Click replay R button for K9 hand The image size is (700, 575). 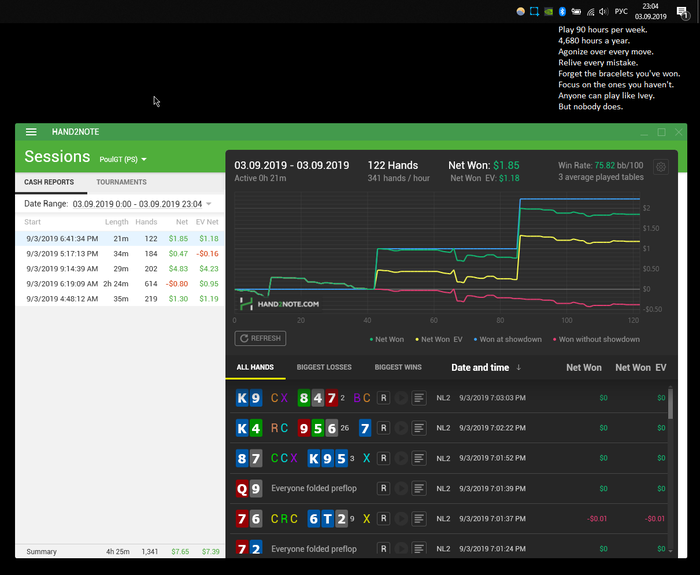coord(383,398)
